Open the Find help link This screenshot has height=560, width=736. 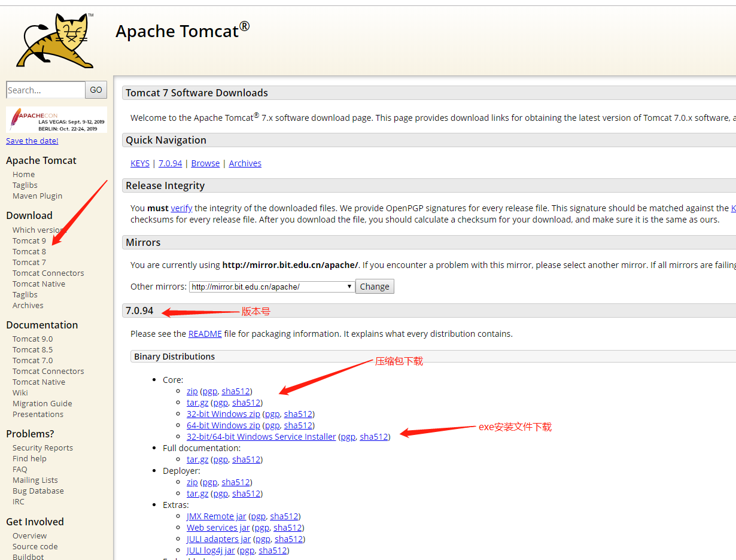(x=29, y=458)
